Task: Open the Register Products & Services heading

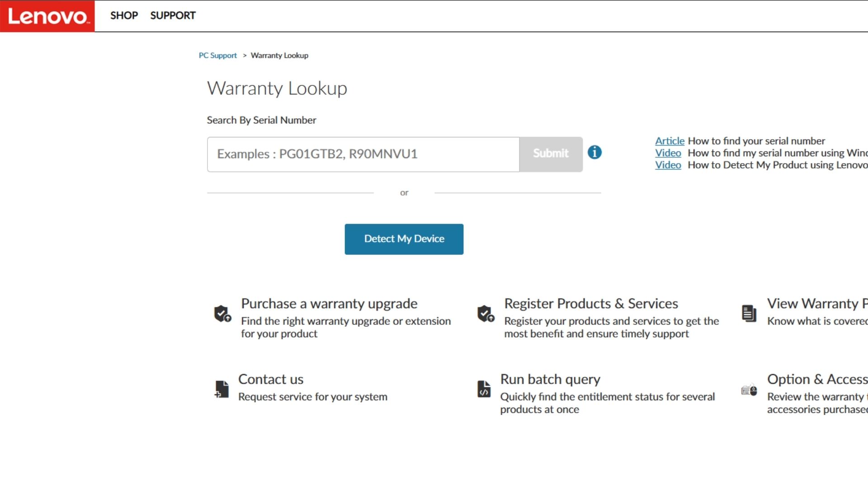Action: [x=591, y=304]
